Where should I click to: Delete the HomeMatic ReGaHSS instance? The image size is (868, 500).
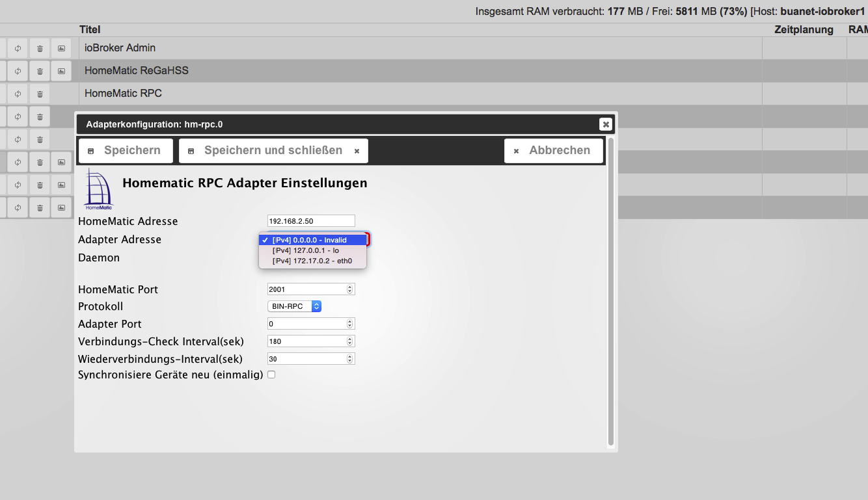click(x=40, y=71)
